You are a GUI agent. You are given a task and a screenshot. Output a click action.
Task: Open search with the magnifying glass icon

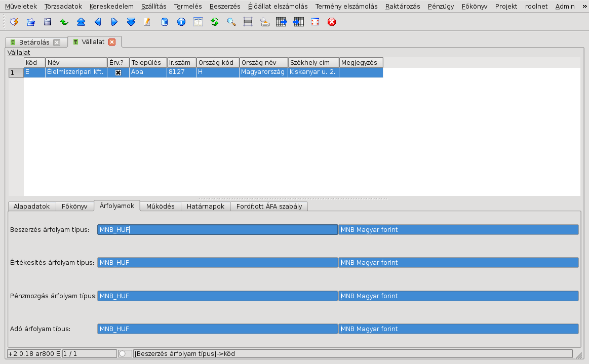(231, 22)
